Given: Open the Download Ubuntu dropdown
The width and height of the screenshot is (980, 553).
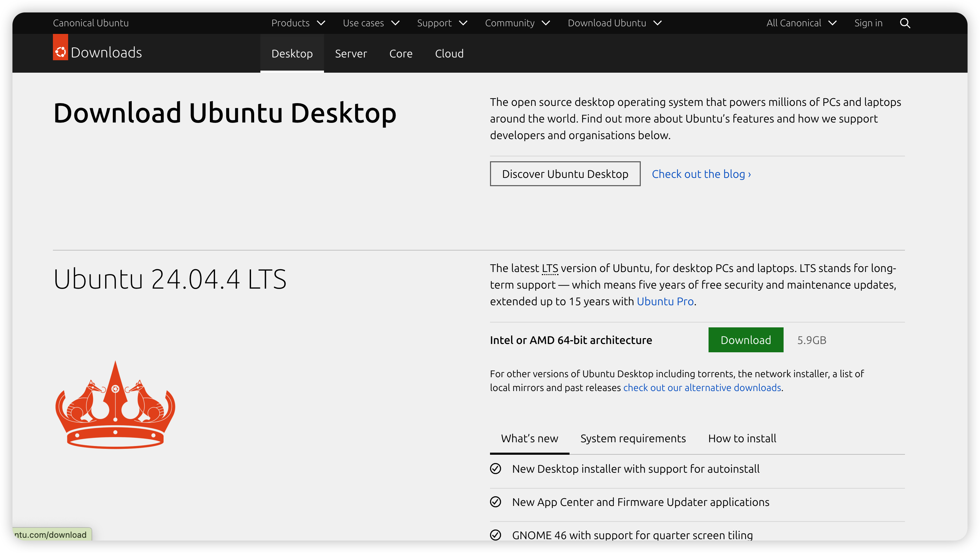Looking at the screenshot, I should click(614, 23).
